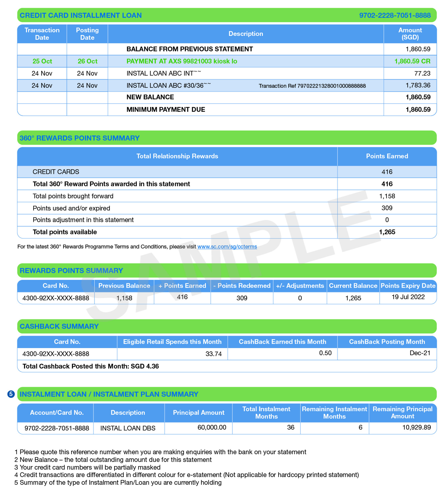
Task: Click the bold 1,265 total points value
Action: pos(387,232)
